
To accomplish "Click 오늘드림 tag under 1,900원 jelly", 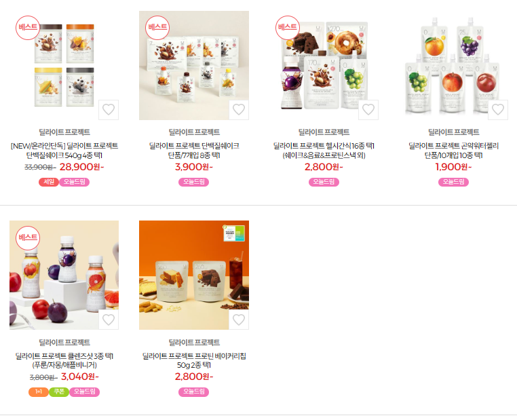I will pyautogui.click(x=453, y=182).
